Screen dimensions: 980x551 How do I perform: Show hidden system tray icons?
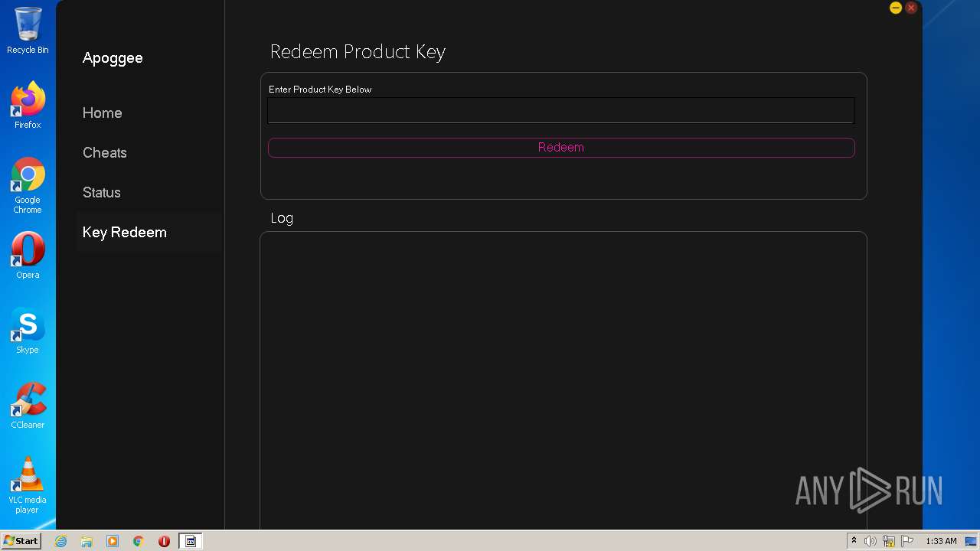coord(854,541)
